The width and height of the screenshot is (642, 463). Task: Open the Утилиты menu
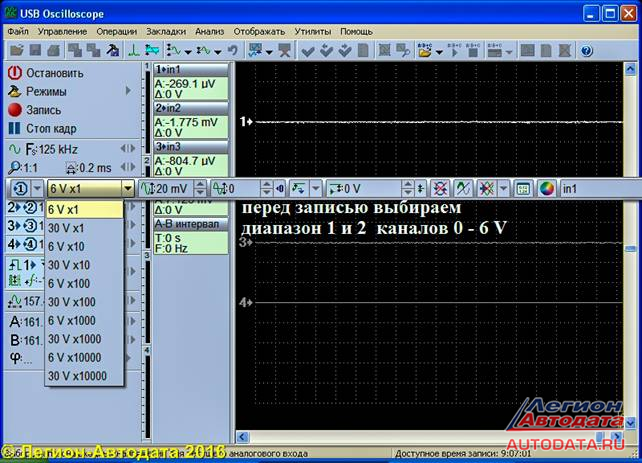pyautogui.click(x=313, y=32)
